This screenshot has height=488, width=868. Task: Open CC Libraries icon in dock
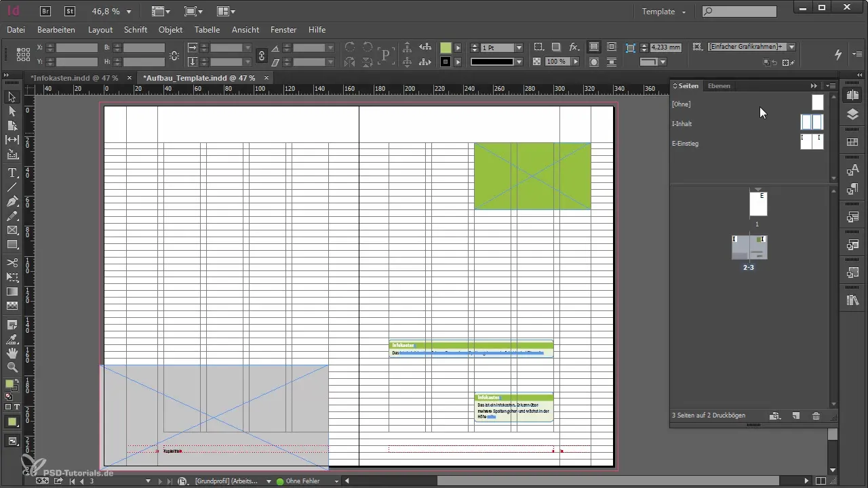[x=852, y=300]
